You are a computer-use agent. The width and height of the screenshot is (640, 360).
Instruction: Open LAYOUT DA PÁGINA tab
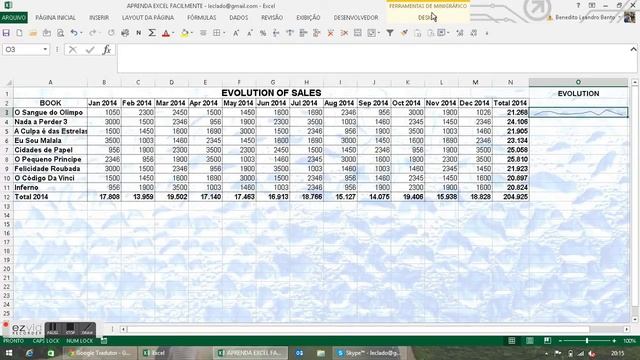148,18
